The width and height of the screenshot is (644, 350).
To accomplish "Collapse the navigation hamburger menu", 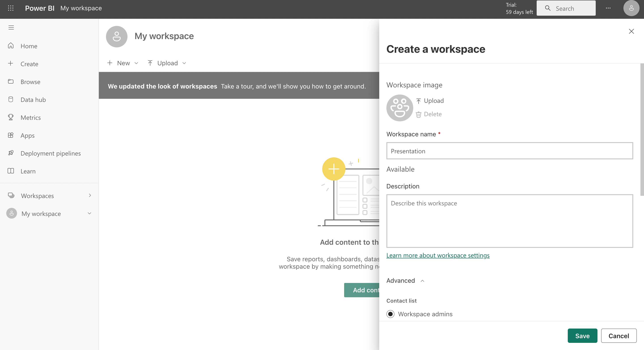I will [x=11, y=27].
